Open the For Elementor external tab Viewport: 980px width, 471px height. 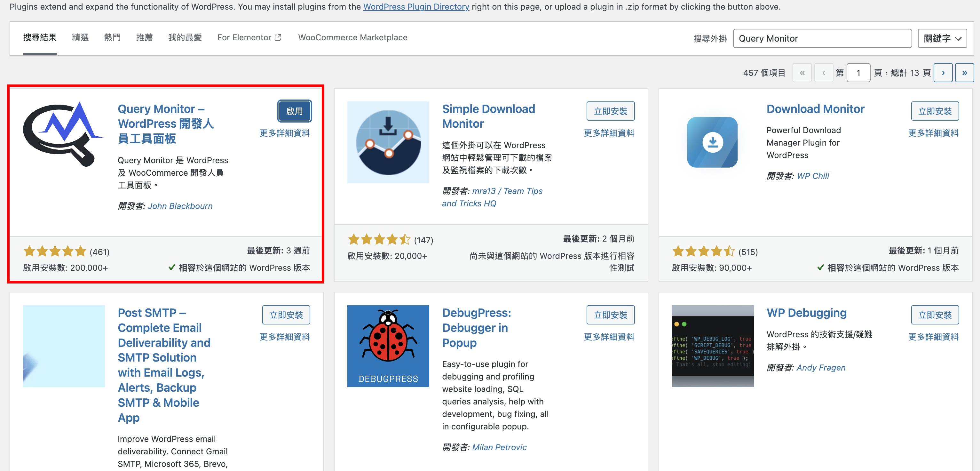tap(249, 37)
